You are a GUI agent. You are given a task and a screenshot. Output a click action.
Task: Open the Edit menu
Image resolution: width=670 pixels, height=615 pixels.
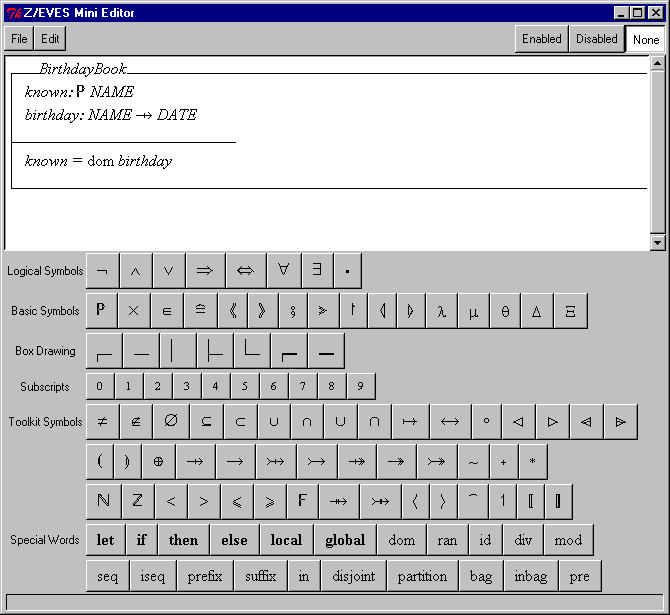(50, 39)
